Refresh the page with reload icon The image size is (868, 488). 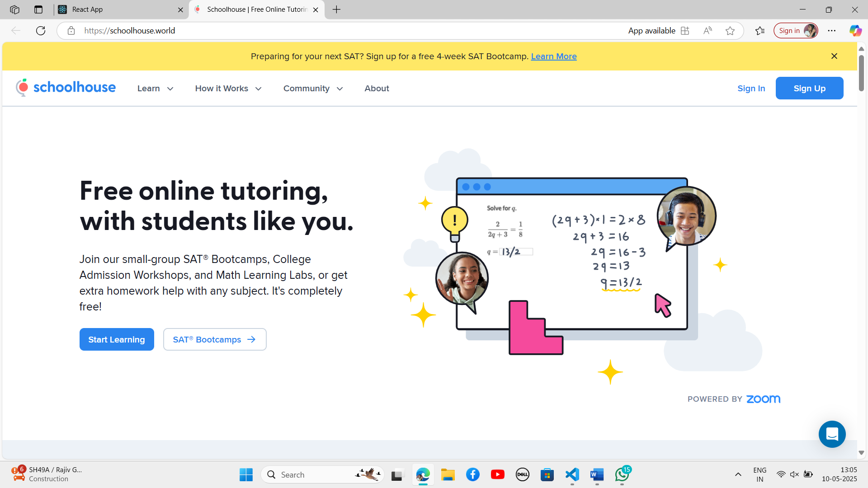click(x=41, y=31)
